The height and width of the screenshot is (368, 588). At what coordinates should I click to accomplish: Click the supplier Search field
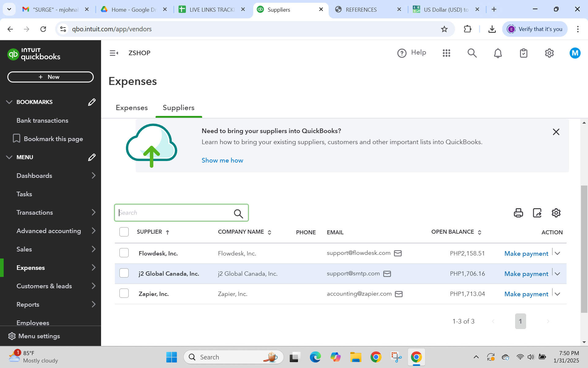pyautogui.click(x=175, y=213)
